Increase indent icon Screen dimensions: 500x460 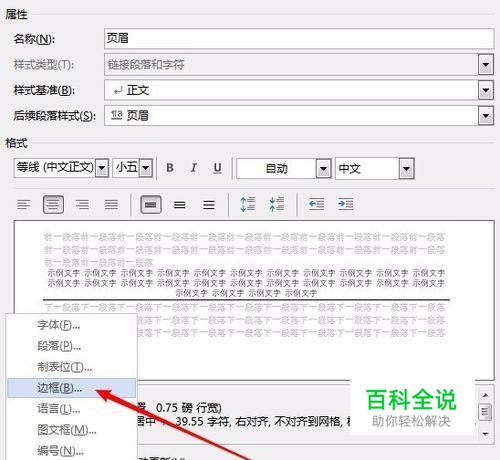[346, 204]
